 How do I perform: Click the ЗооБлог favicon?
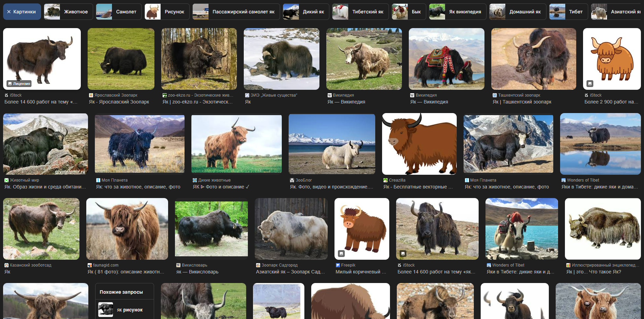click(292, 180)
